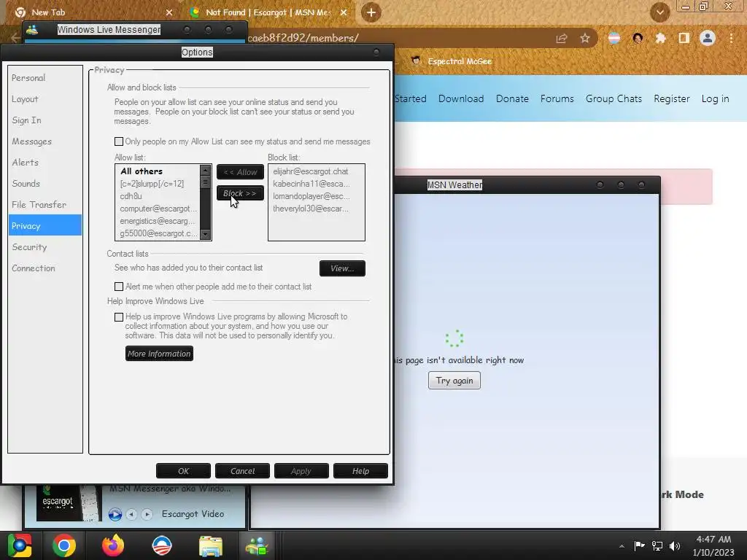This screenshot has height=560, width=747.
Task: Open the Alerts options category
Action: pos(44,163)
